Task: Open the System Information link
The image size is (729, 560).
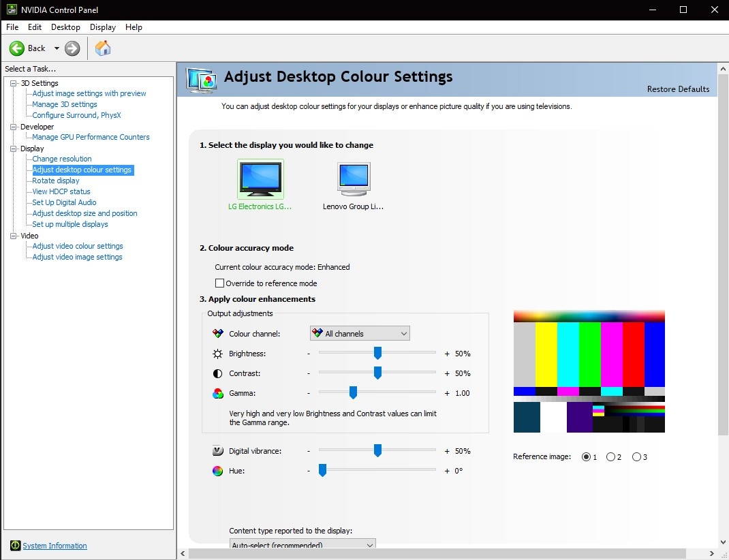Action: 55,546
